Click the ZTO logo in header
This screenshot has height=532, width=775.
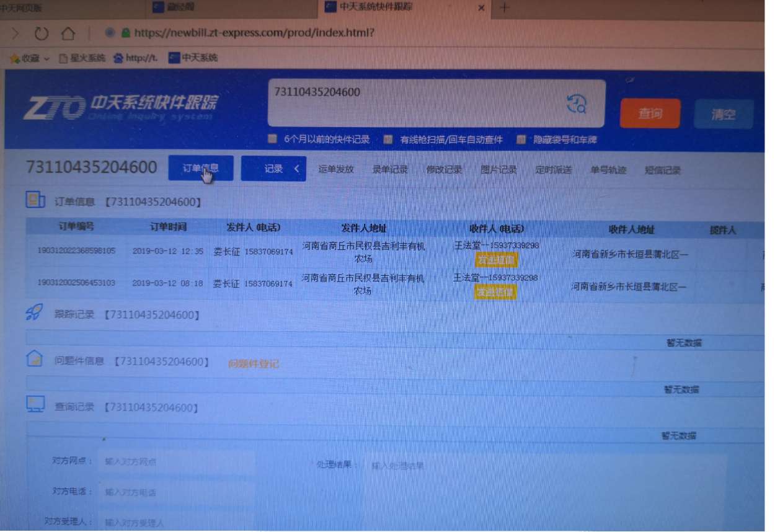pos(55,107)
